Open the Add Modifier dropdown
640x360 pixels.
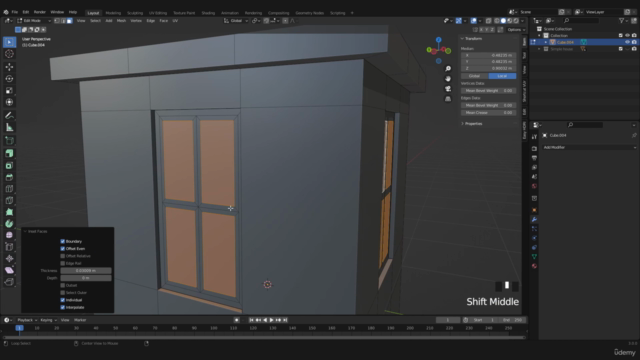(589, 147)
